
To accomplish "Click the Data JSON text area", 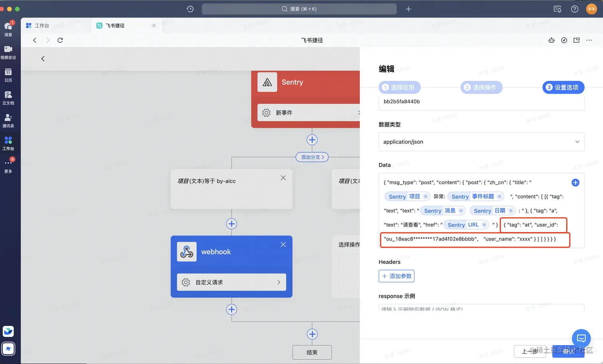I will [481, 211].
